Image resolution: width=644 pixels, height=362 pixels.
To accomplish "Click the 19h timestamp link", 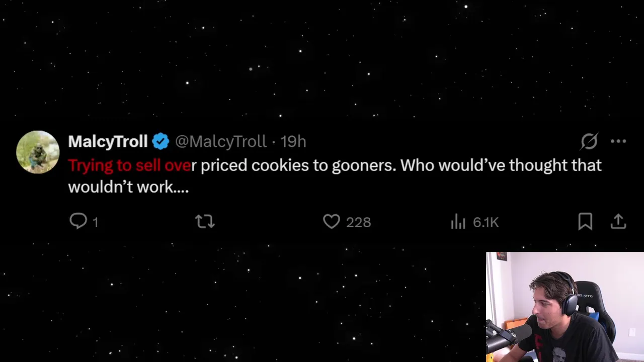I will [x=293, y=142].
